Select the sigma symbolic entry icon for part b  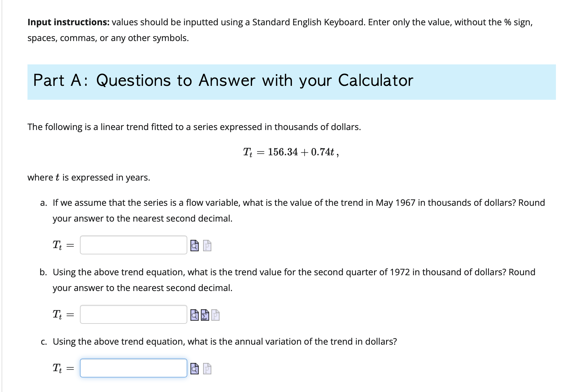[x=205, y=315]
